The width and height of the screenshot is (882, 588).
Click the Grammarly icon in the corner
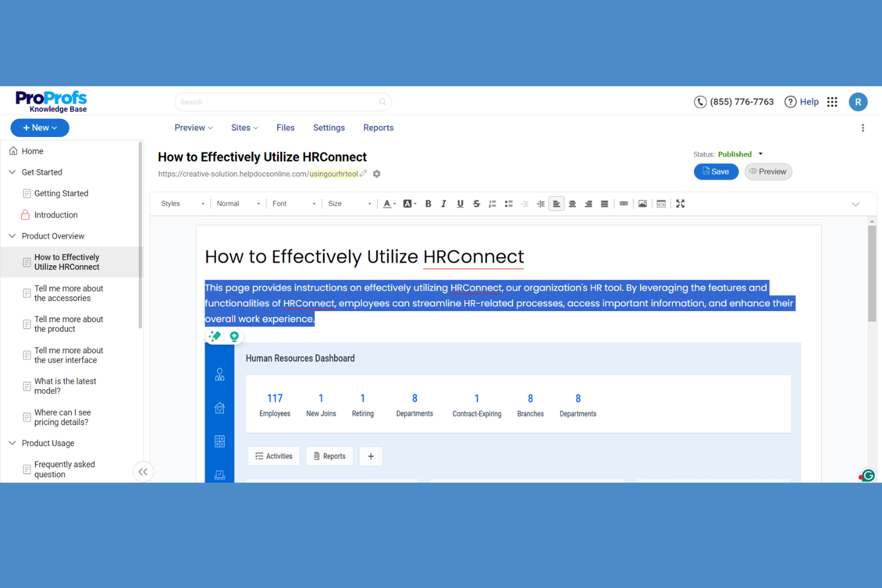click(x=868, y=475)
